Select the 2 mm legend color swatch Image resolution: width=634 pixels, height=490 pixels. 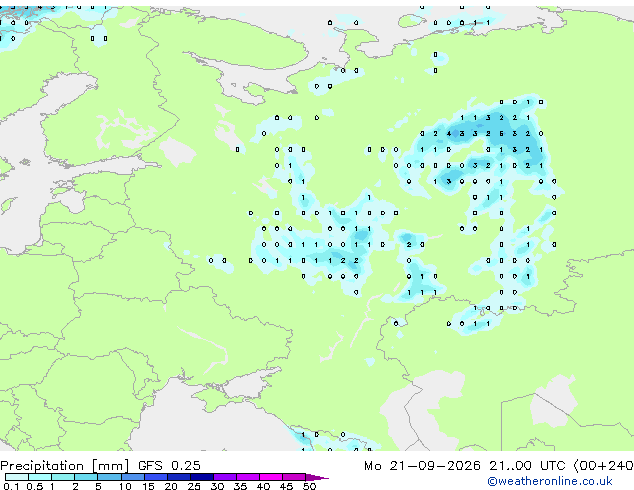coord(86,477)
